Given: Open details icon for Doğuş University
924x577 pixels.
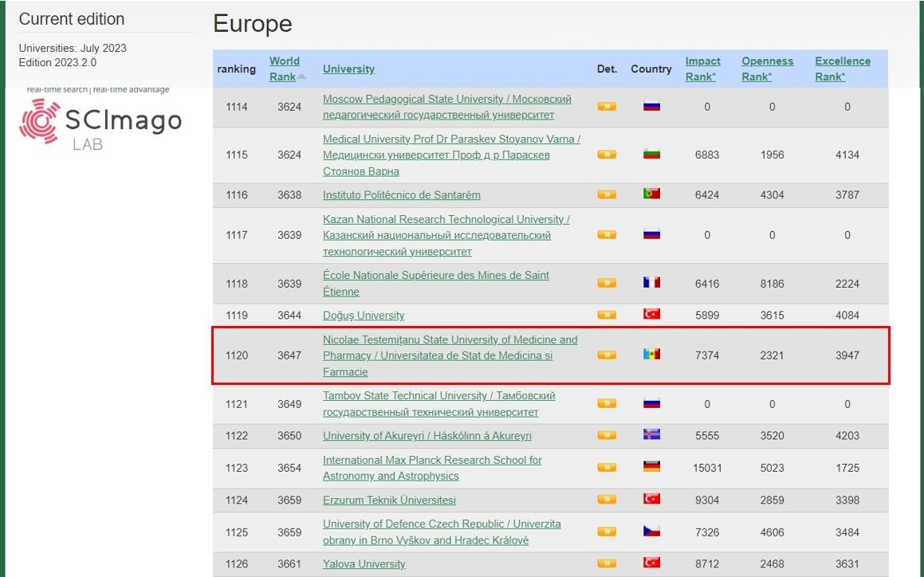Looking at the screenshot, I should [607, 315].
